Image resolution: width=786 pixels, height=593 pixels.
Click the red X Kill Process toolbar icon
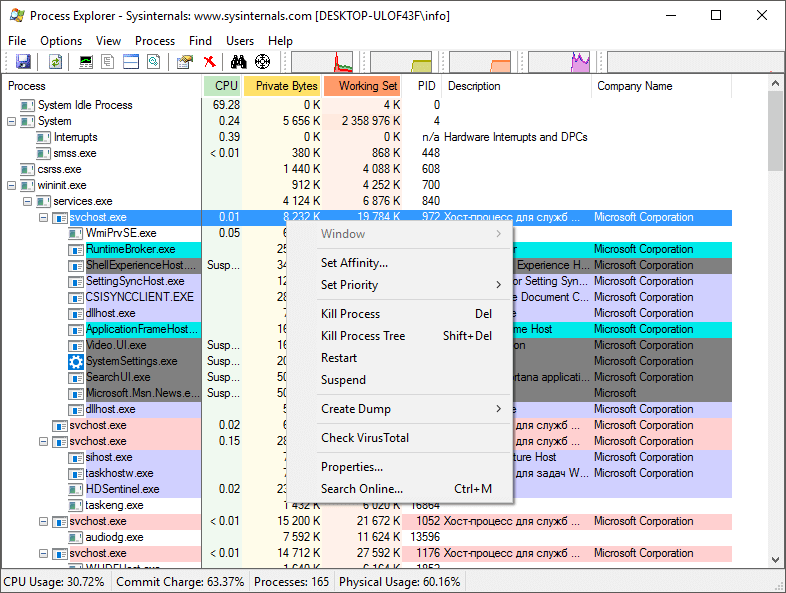coord(210,62)
